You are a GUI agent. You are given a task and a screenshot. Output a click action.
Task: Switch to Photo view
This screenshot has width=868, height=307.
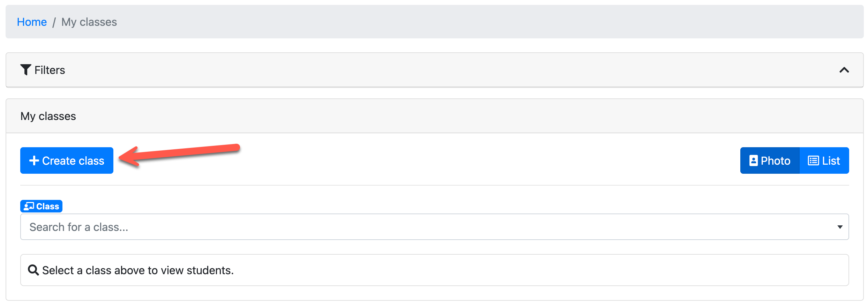770,160
